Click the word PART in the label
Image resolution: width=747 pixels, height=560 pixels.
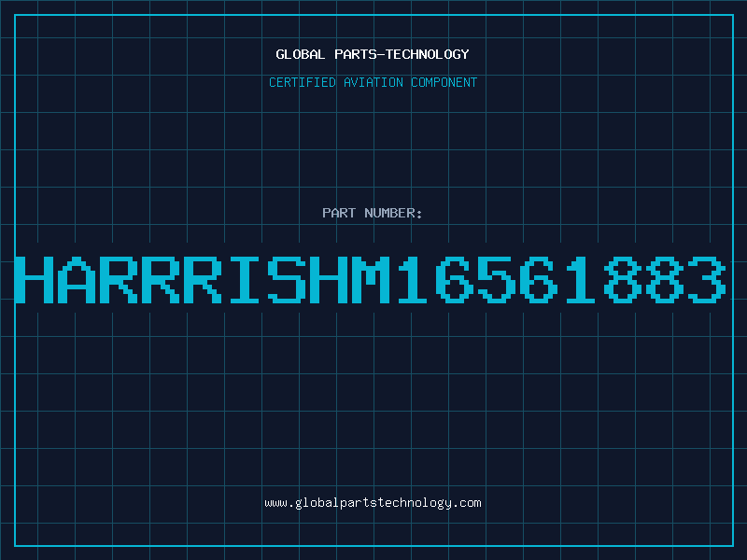point(339,213)
